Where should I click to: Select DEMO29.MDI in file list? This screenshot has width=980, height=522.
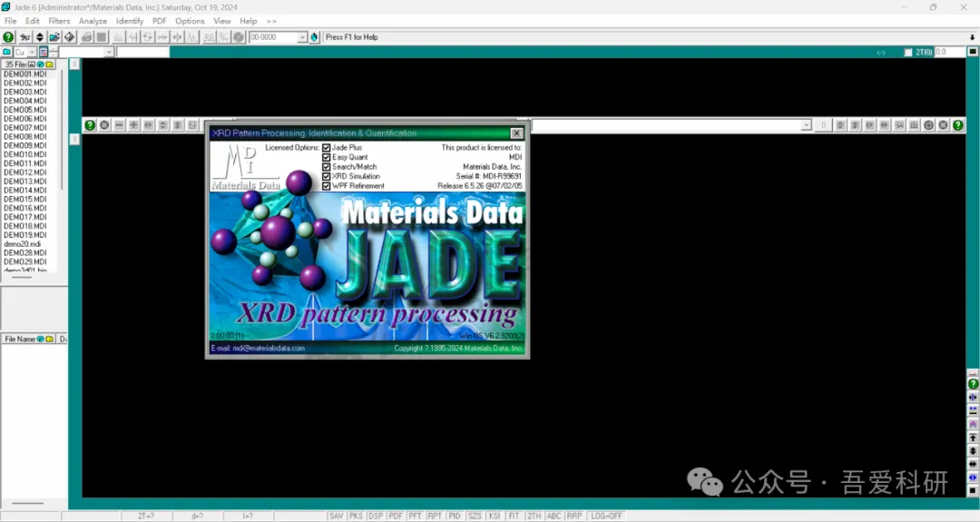(25, 262)
